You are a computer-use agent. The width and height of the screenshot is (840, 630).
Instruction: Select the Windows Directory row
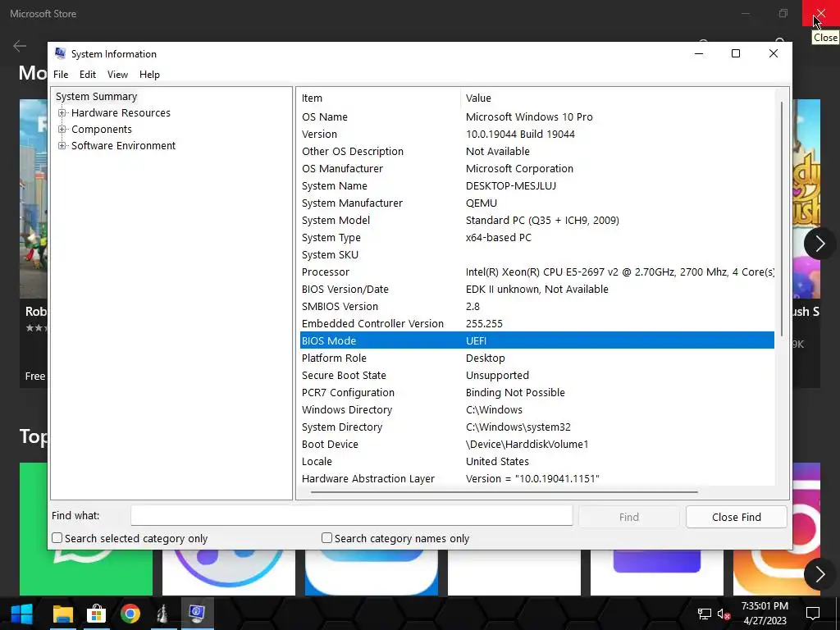[x=536, y=410]
